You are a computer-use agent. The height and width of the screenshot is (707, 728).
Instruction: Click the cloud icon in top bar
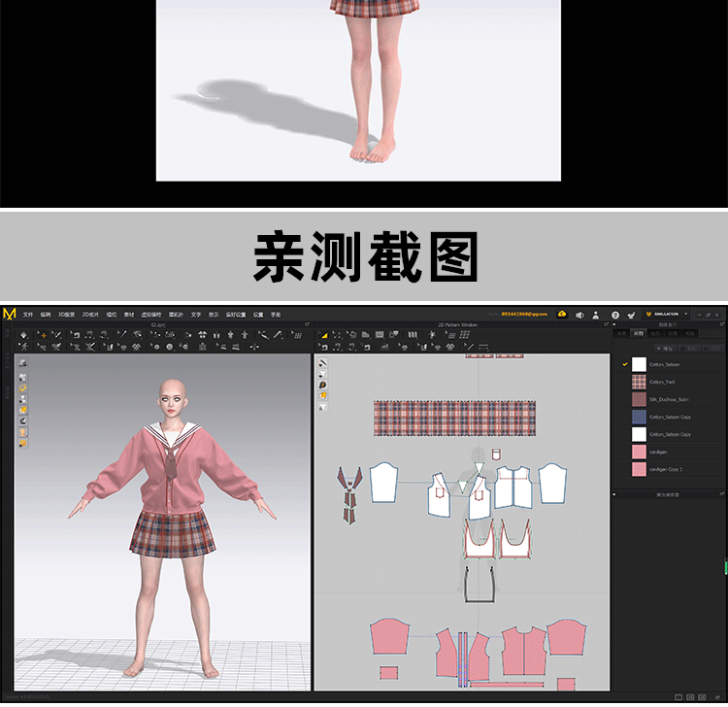(x=562, y=315)
